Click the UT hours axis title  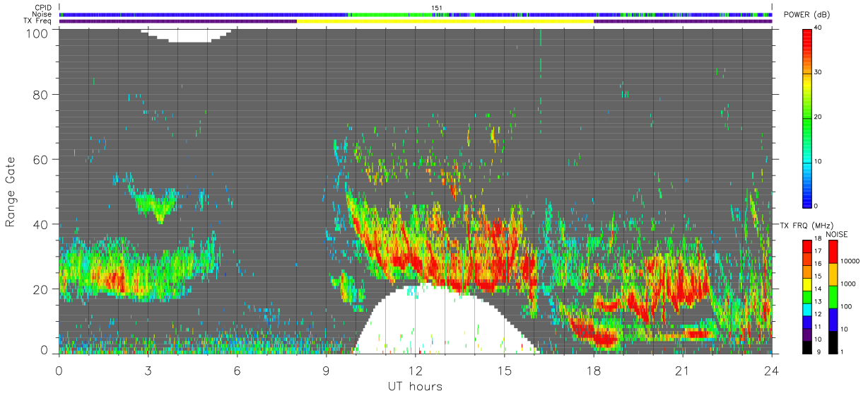pyautogui.click(x=415, y=387)
